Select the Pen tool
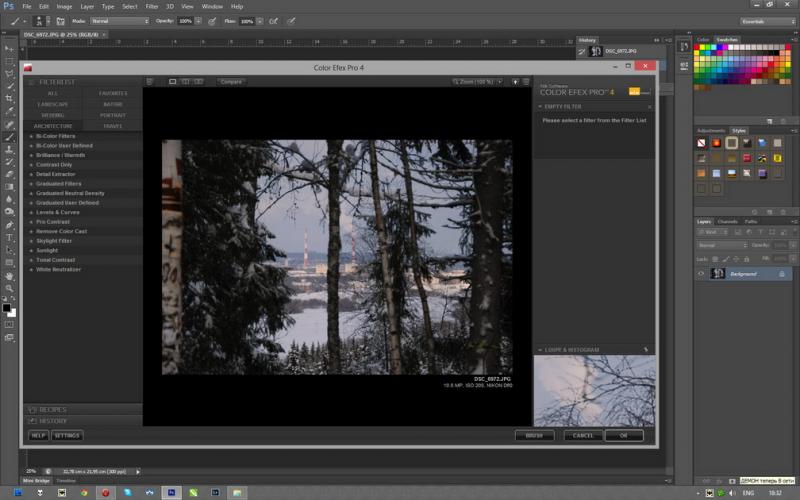The width and height of the screenshot is (800, 500). (x=9, y=225)
